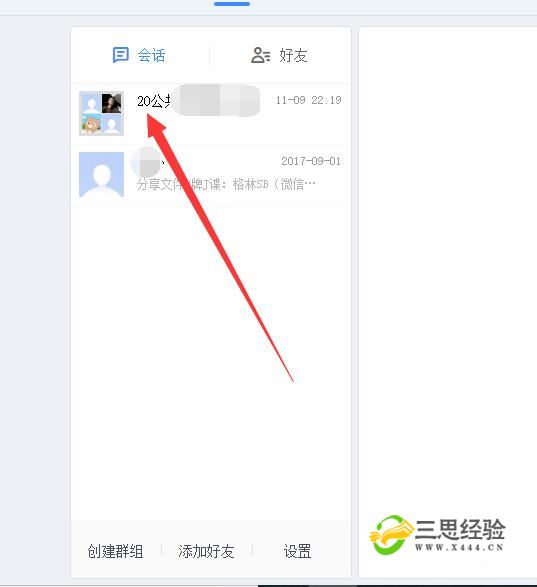Screen dimensions: 537x587
Task: Click 添加好友 to add a friend
Action: pyautogui.click(x=206, y=551)
